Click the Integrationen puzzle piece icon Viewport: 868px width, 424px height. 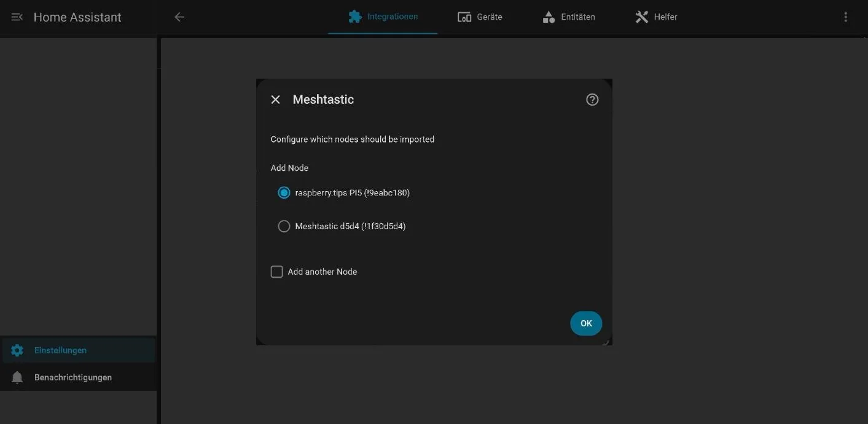click(355, 17)
